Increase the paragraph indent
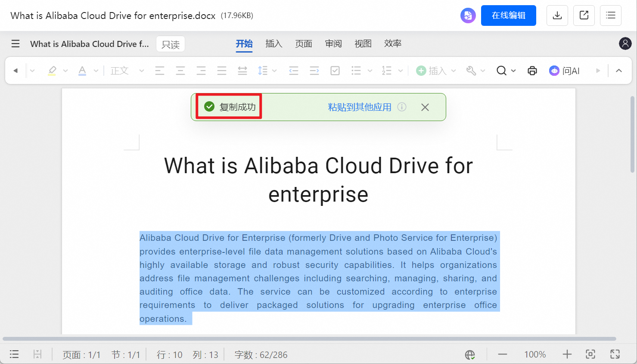 314,71
